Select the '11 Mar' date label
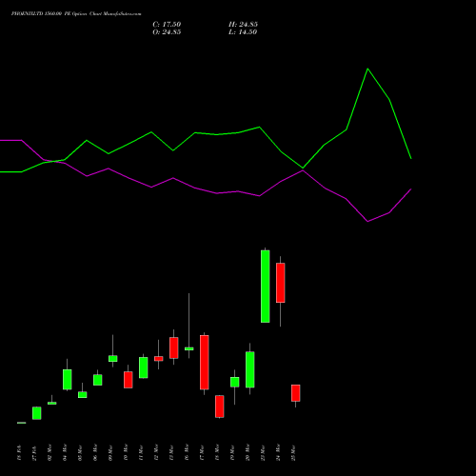 (141, 453)
